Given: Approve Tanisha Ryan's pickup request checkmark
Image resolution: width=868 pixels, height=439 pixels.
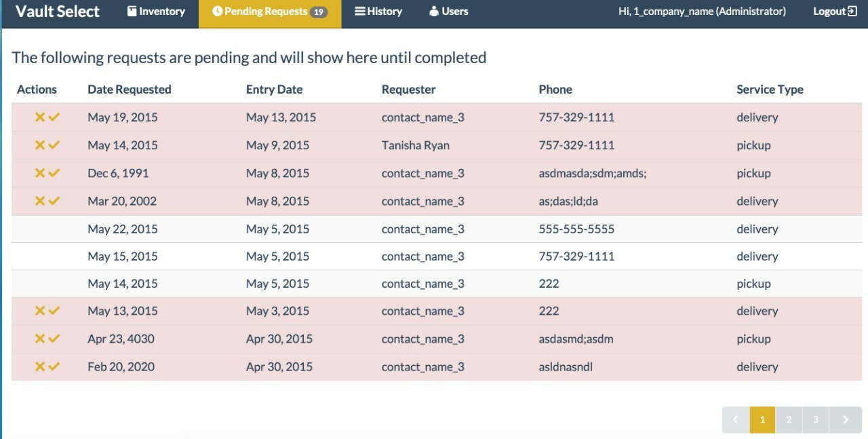Looking at the screenshot, I should coord(54,145).
